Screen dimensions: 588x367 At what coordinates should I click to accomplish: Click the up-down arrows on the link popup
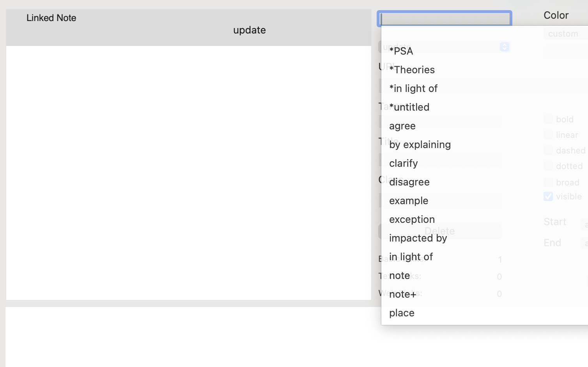click(504, 47)
